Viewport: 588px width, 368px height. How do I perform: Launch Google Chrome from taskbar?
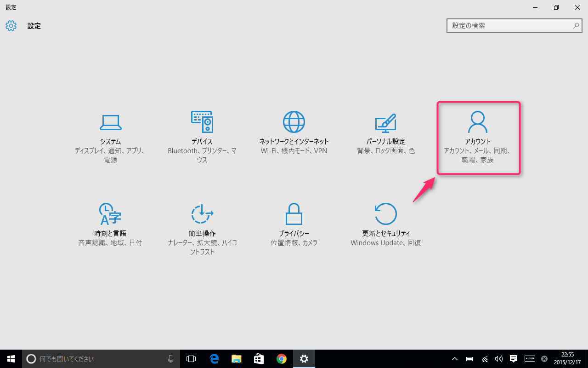(x=281, y=359)
